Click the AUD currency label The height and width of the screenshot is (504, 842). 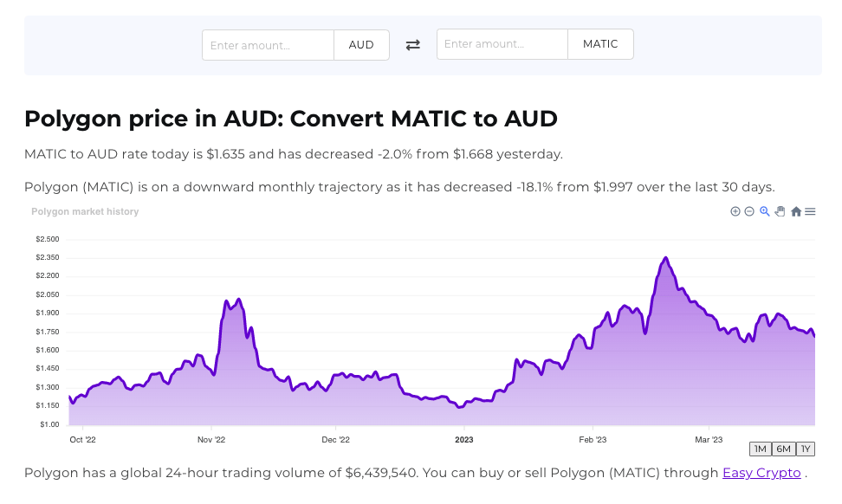tap(361, 45)
